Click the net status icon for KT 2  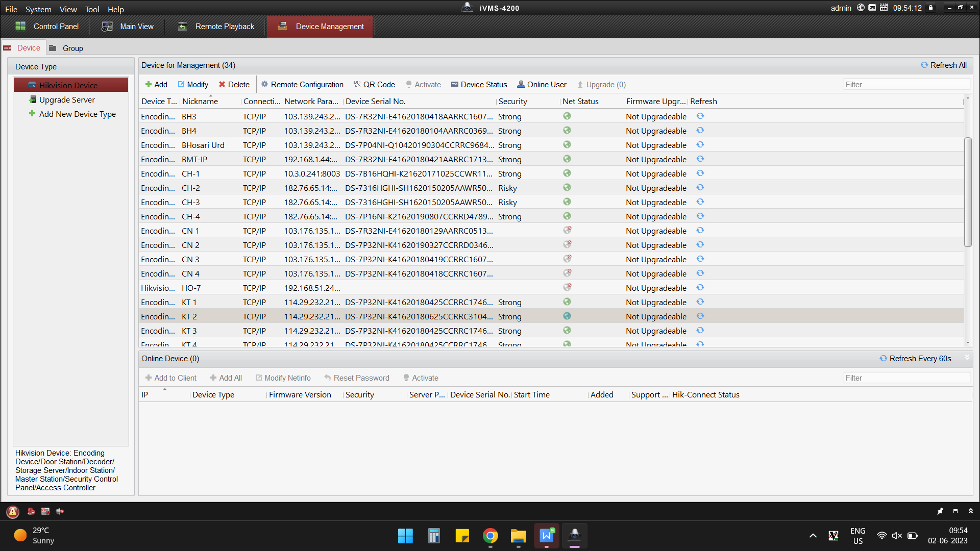click(567, 316)
